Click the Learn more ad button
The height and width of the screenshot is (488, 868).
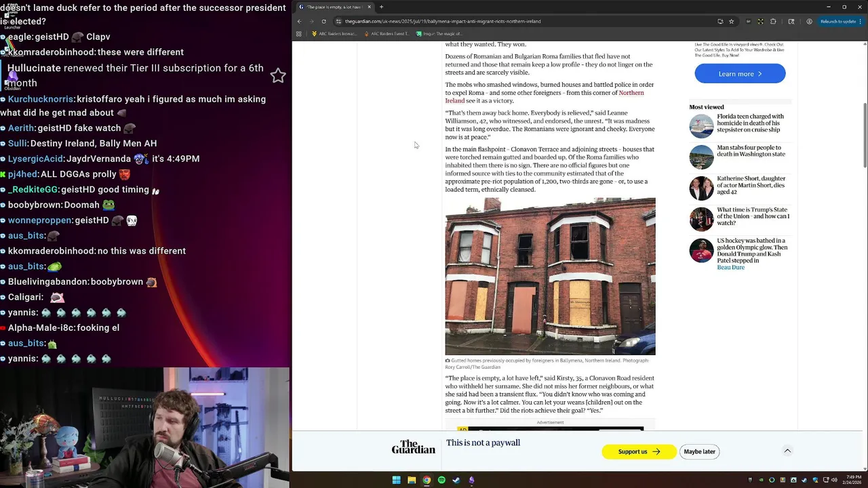pyautogui.click(x=740, y=73)
